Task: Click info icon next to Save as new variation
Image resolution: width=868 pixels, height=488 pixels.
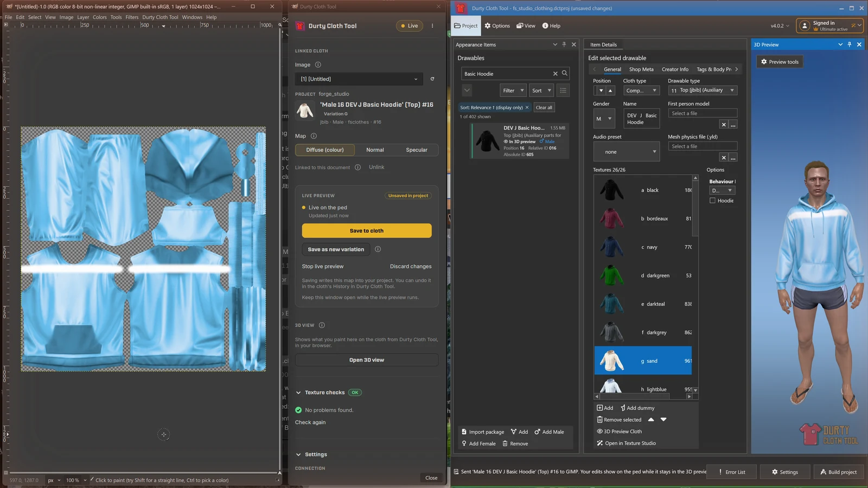Action: pyautogui.click(x=378, y=249)
